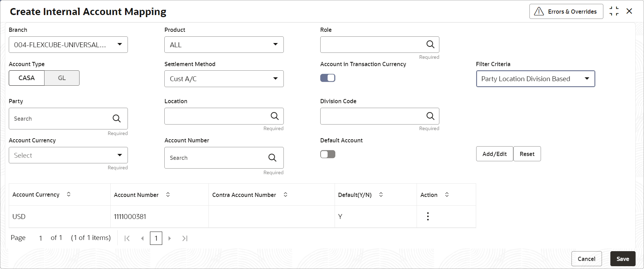The width and height of the screenshot is (644, 269).
Task: Expand the Branch dropdown
Action: 120,44
